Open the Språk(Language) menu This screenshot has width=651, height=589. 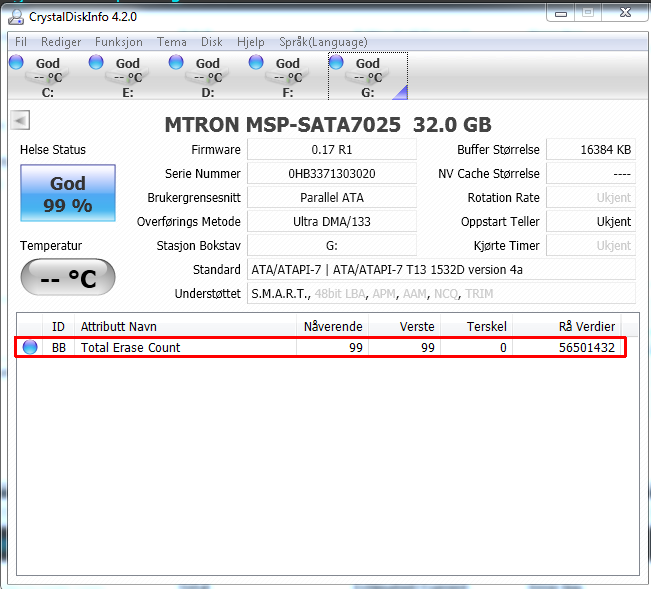pos(323,42)
